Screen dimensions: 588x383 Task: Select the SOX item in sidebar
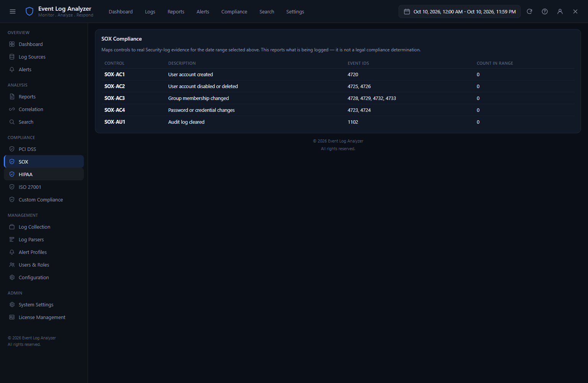tap(44, 162)
